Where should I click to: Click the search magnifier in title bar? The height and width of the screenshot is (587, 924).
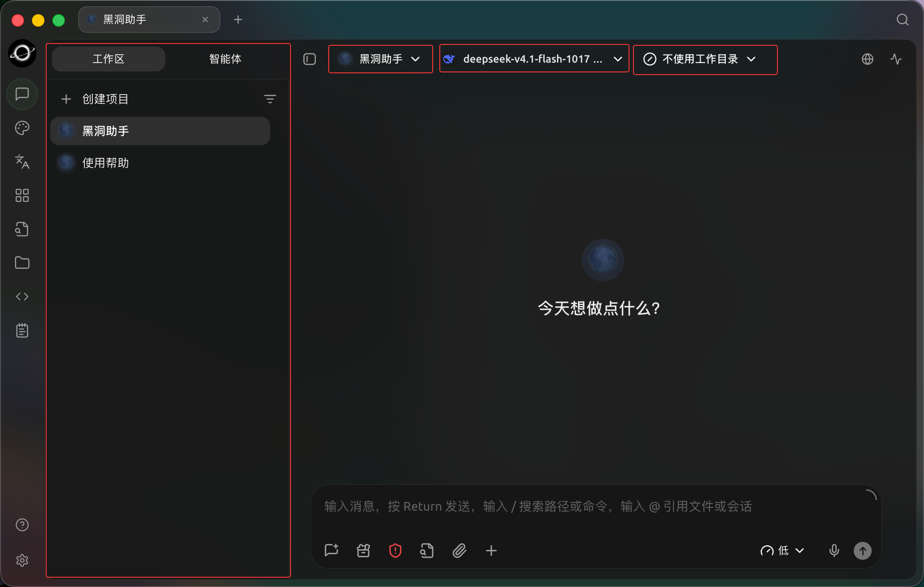tap(902, 20)
